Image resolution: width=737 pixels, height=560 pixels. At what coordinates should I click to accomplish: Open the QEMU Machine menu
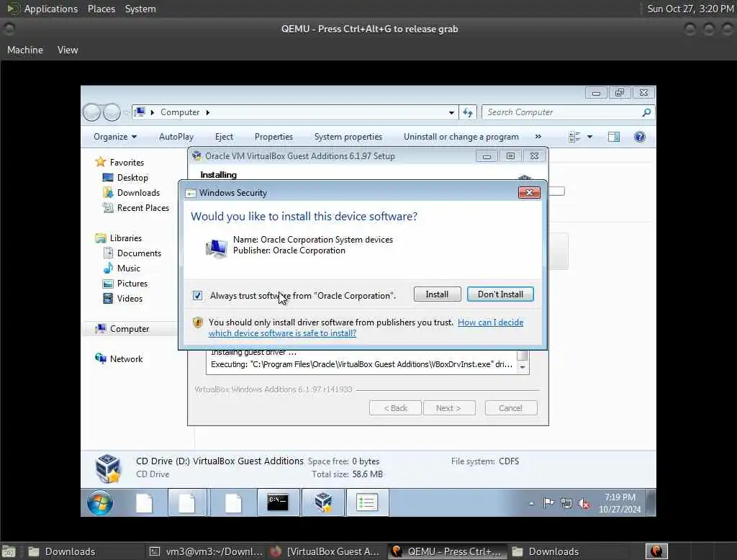point(25,50)
